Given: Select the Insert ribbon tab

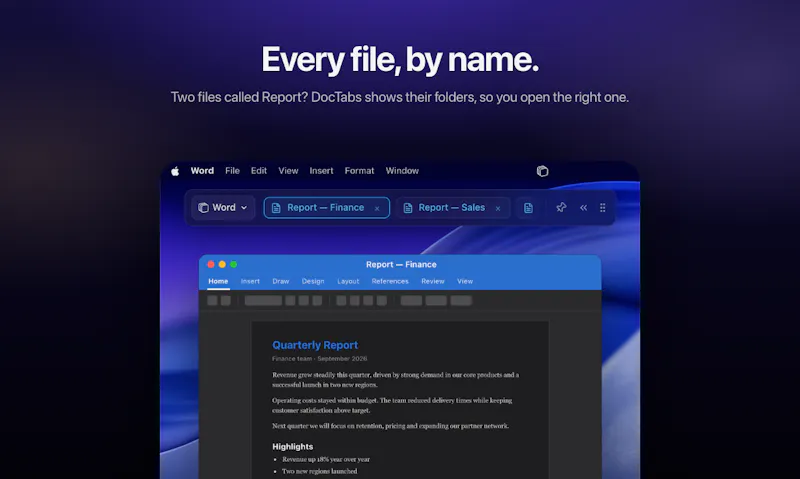Looking at the screenshot, I should [x=250, y=281].
